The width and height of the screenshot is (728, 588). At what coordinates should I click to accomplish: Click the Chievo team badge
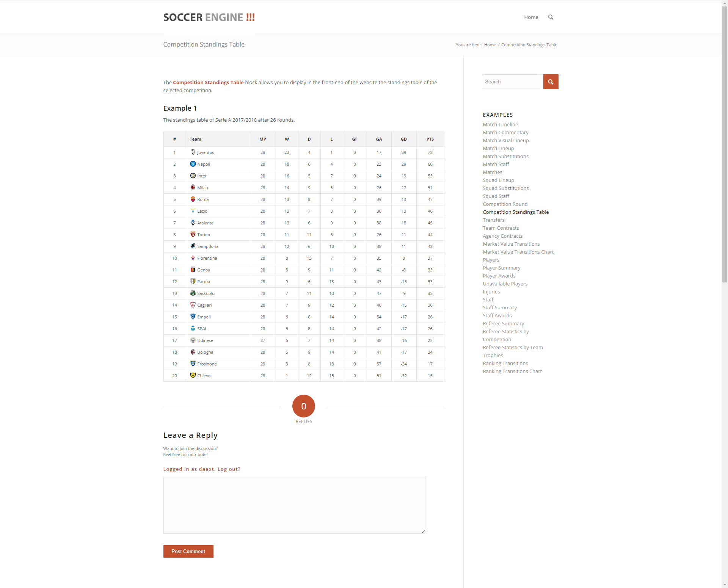[x=193, y=375]
